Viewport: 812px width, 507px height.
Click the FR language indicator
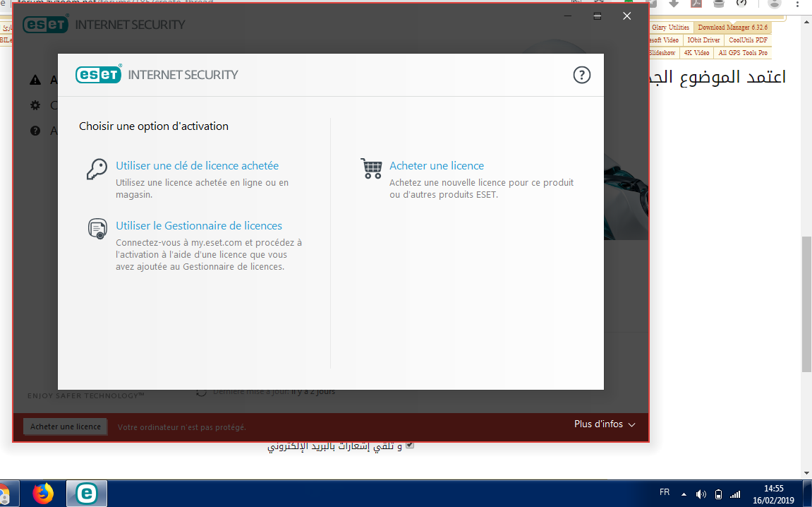665,492
